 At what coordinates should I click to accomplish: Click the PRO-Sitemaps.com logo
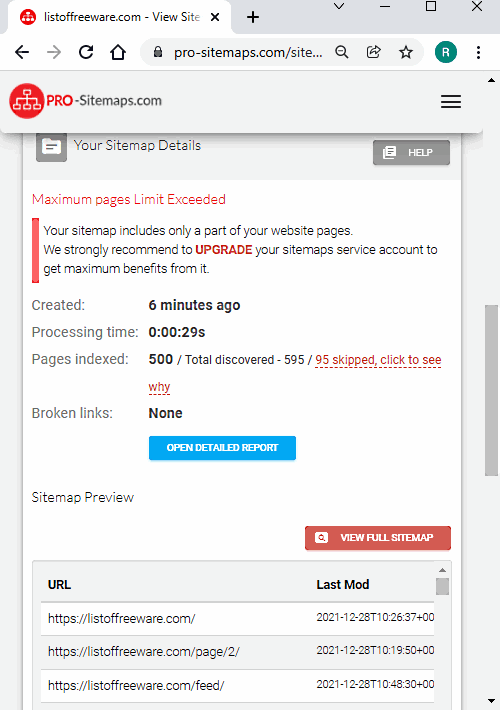[x=86, y=101]
